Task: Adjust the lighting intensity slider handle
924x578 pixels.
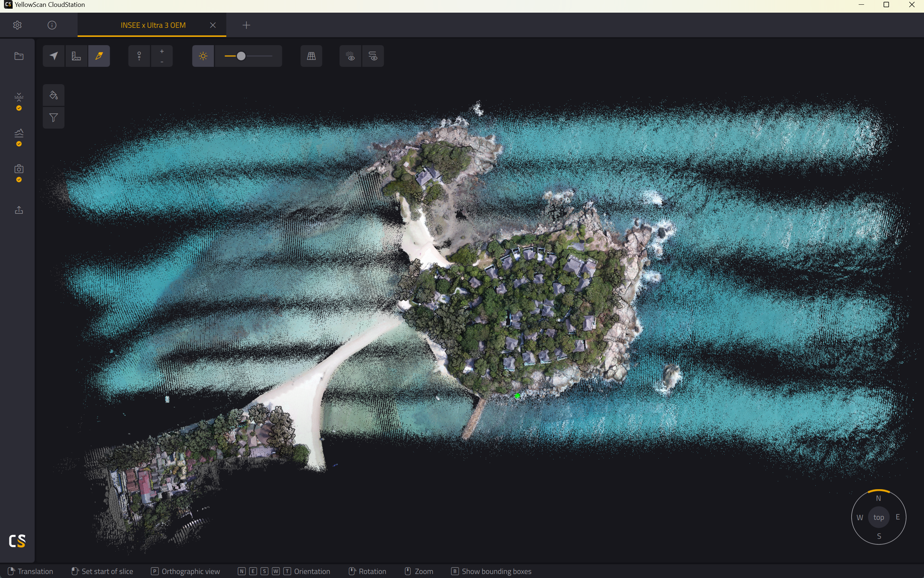Action: (x=241, y=56)
